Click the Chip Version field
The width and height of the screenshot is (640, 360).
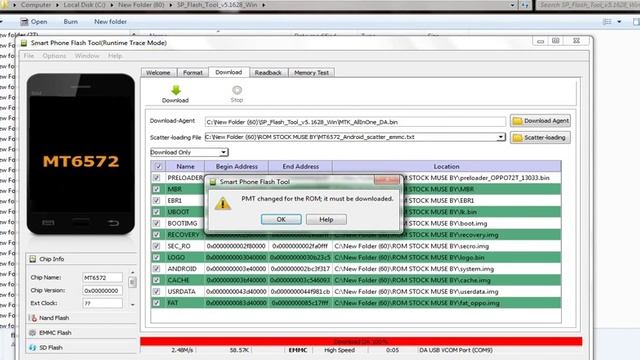click(102, 291)
